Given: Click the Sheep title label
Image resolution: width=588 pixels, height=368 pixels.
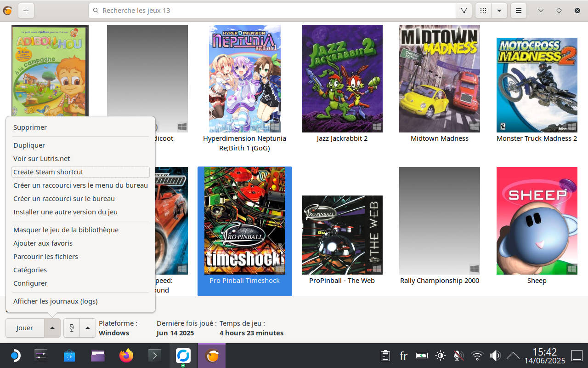Looking at the screenshot, I should (537, 281).
